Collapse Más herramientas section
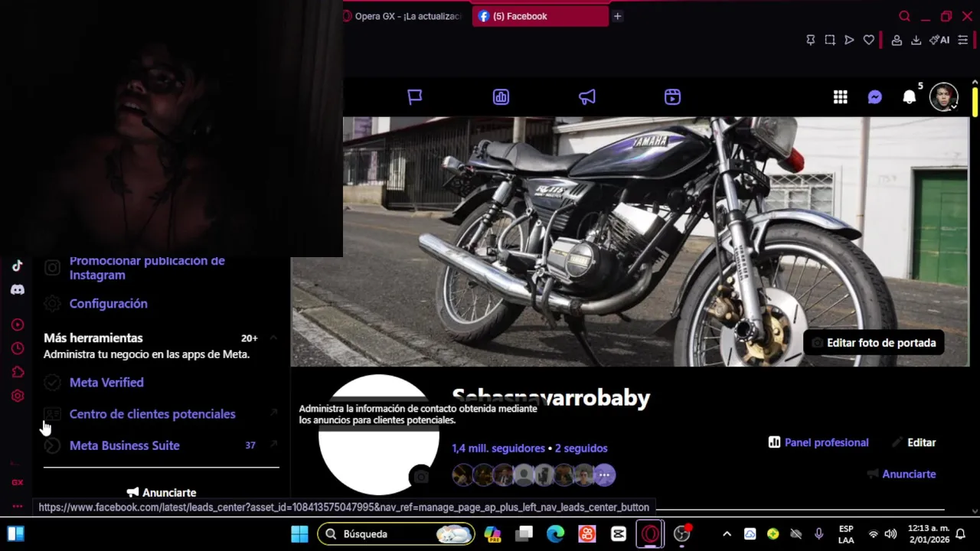Screen dimensions: 980x551 click(x=273, y=338)
